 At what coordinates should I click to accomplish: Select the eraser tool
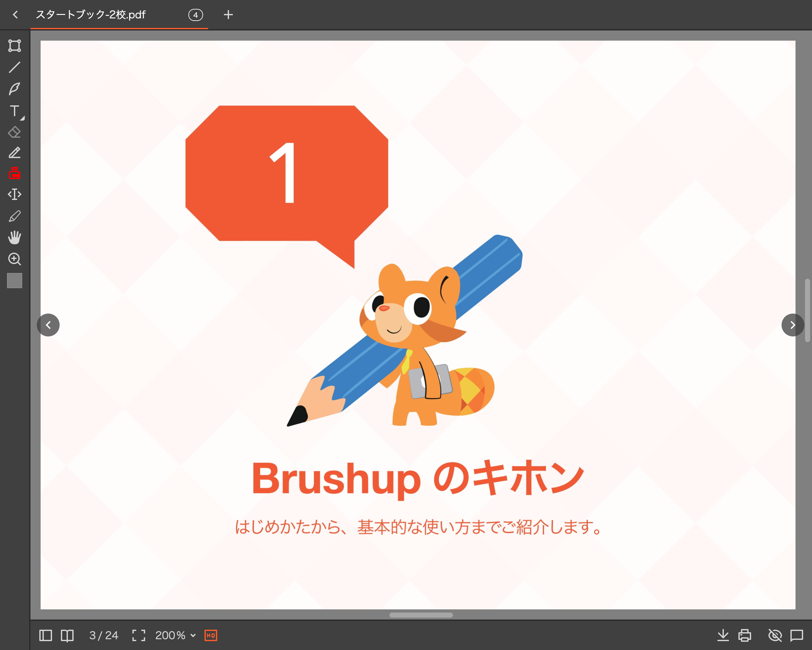click(15, 132)
